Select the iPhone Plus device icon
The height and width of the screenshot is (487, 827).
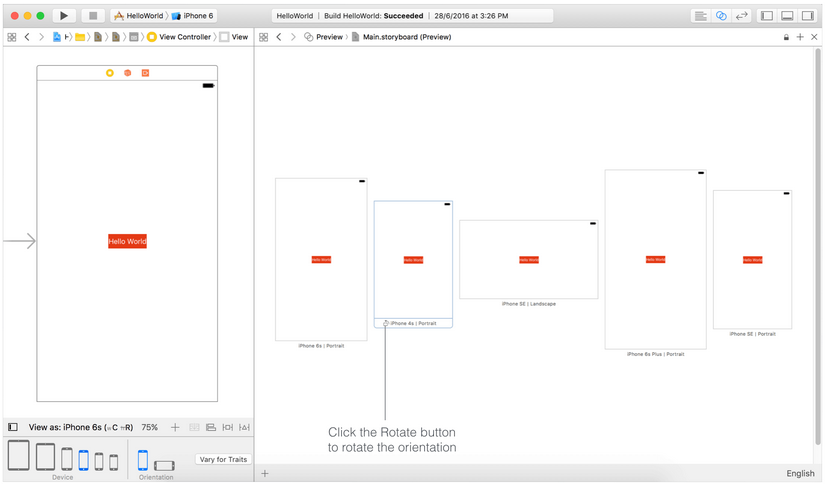pyautogui.click(x=66, y=459)
